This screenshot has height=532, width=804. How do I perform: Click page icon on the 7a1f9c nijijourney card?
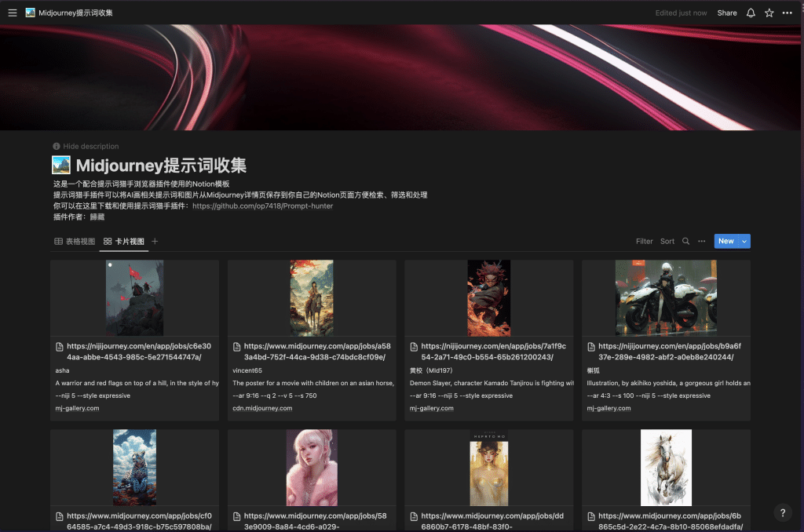click(x=414, y=347)
